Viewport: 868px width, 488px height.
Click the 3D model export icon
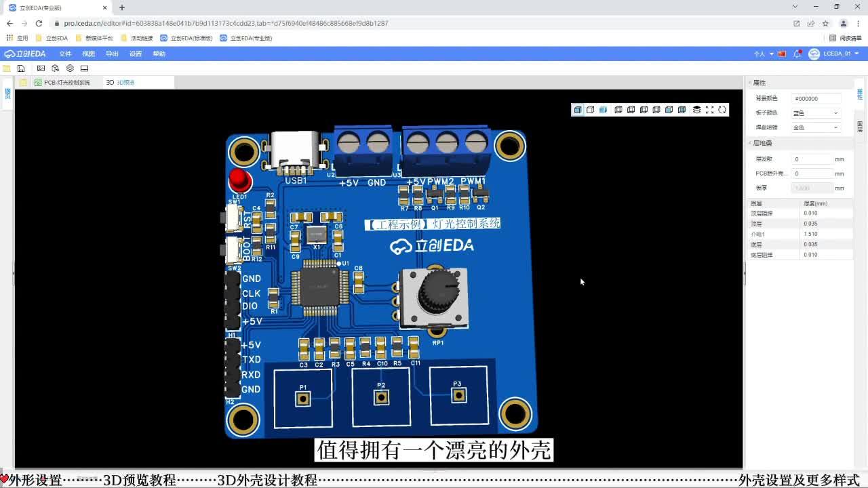(x=56, y=68)
